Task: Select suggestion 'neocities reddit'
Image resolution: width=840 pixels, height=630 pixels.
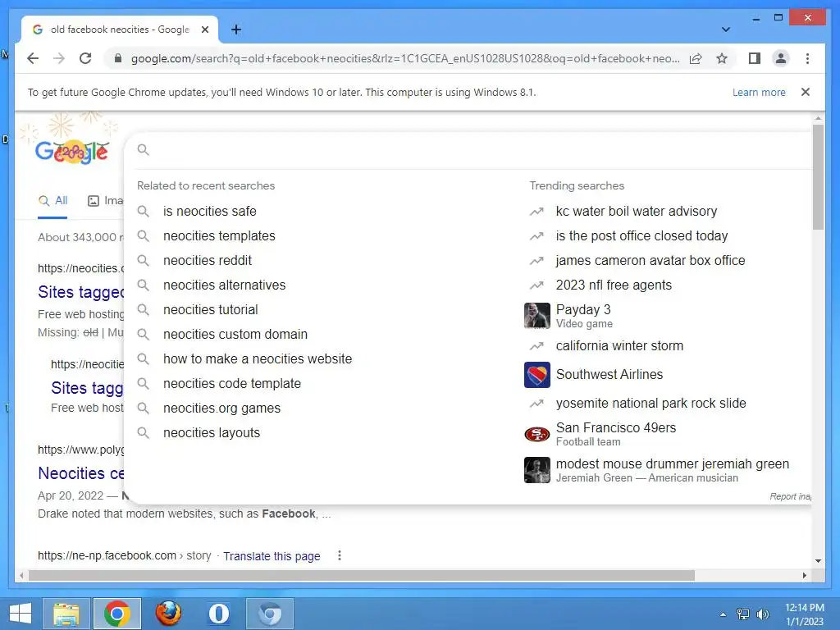Action: coord(208,260)
